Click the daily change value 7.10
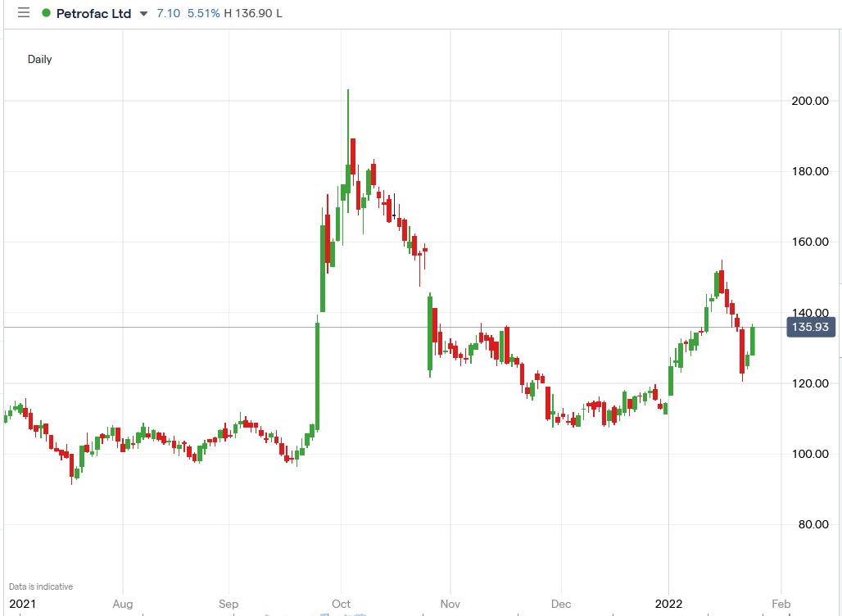Image resolution: width=842 pixels, height=616 pixels. click(x=170, y=13)
